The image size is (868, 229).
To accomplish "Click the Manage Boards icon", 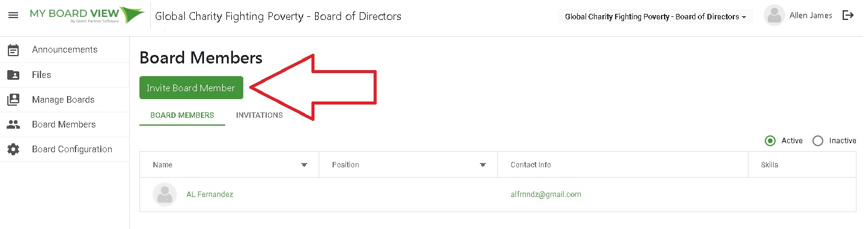I will tap(13, 100).
